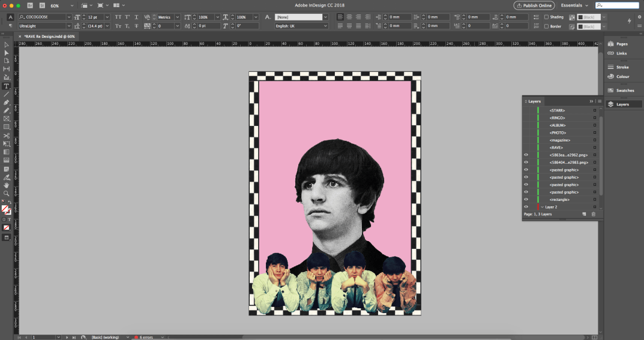The height and width of the screenshot is (340, 644).
Task: Select the RAVE Re Design.indd document tab
Action: point(49,37)
